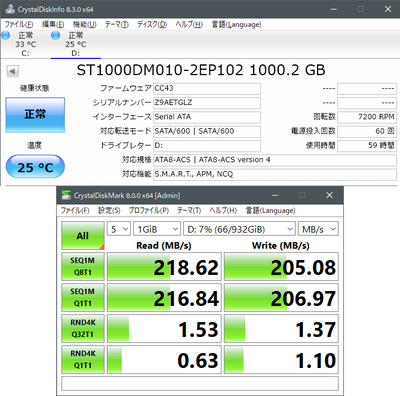Open the プロファイル menu in CrystalDiskMark
Viewport: 400px width, 396px height.
point(149,211)
